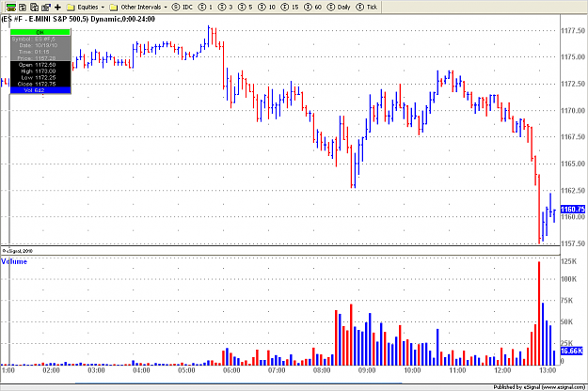The height and width of the screenshot is (391, 588).
Task: Click the 1170.00 price axis label
Action: pos(573,111)
